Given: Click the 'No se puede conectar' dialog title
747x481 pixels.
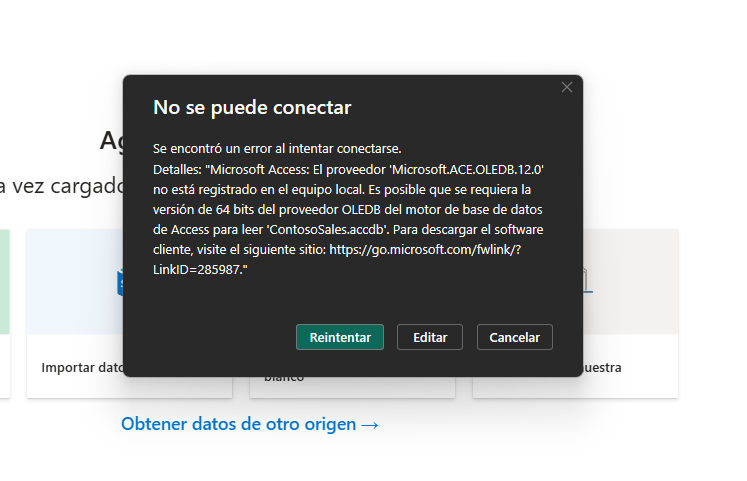Looking at the screenshot, I should (x=251, y=107).
